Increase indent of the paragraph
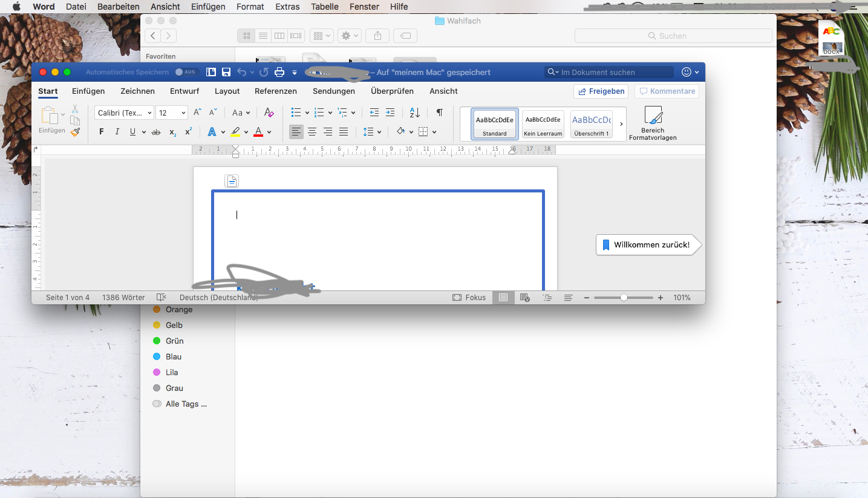868x498 pixels. tap(390, 113)
